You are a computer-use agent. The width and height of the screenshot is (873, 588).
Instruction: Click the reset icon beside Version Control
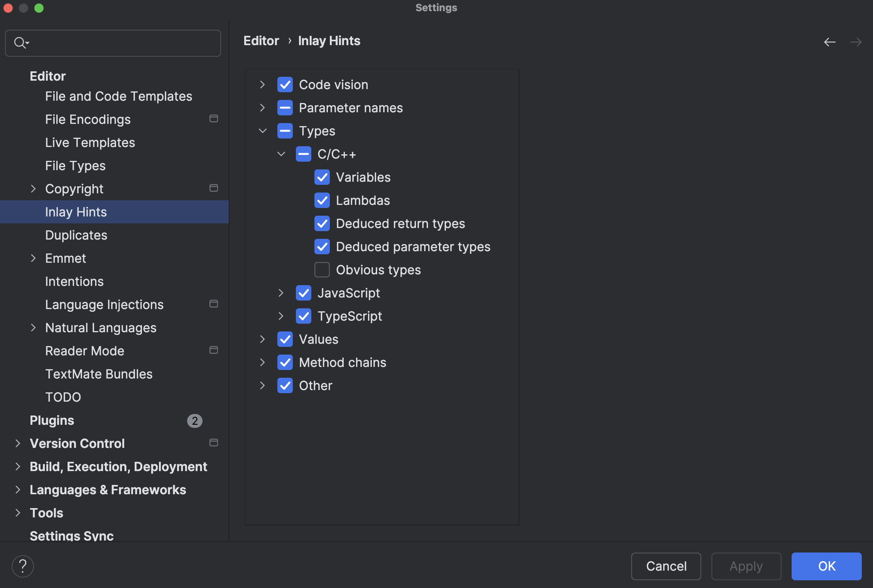214,443
